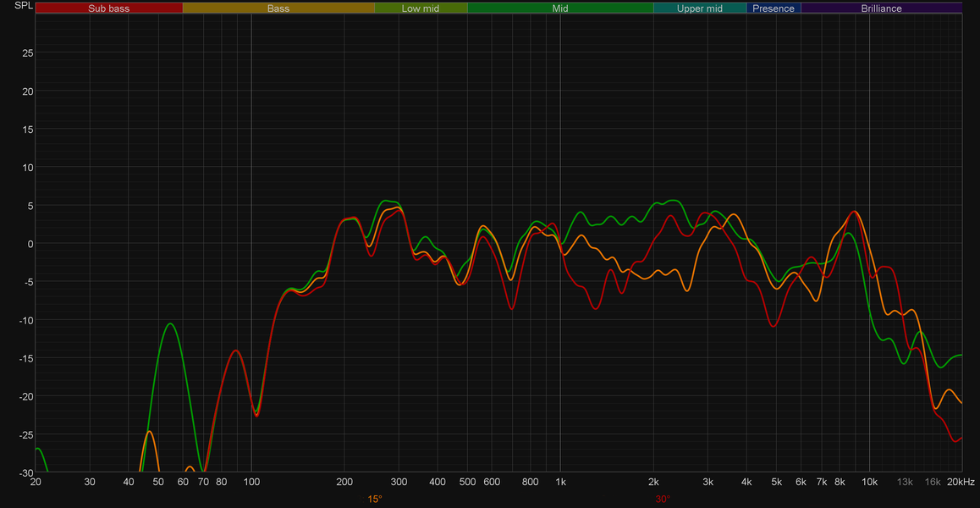Click the 800 Hz frequency axis label
This screenshot has height=508, width=980.
pyautogui.click(x=531, y=482)
